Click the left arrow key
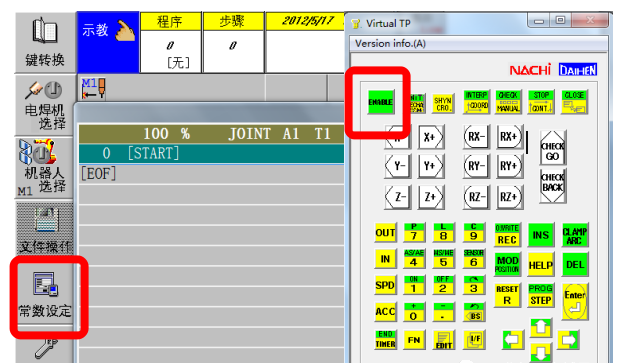 tap(513, 340)
